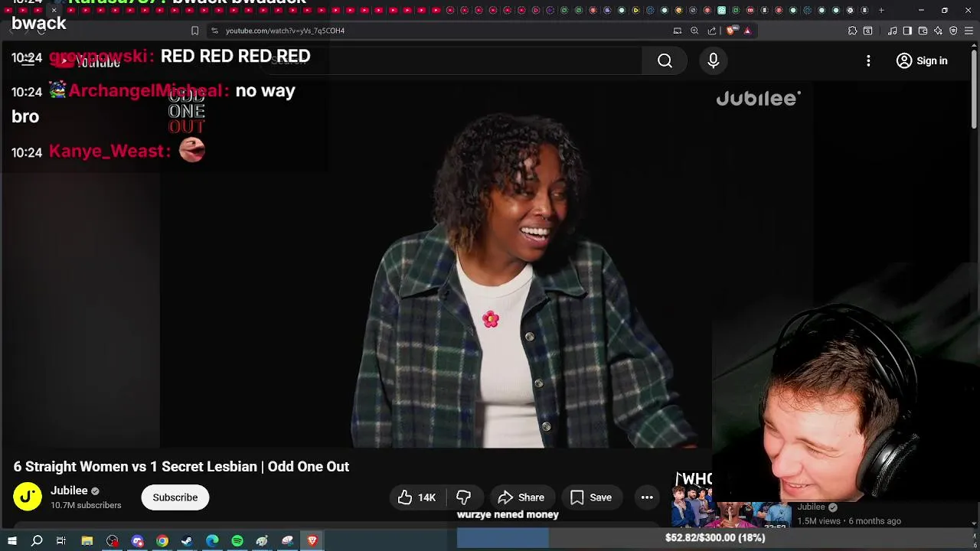Open the Jubilee channel name link
This screenshot has height=551, width=980.
pos(69,491)
